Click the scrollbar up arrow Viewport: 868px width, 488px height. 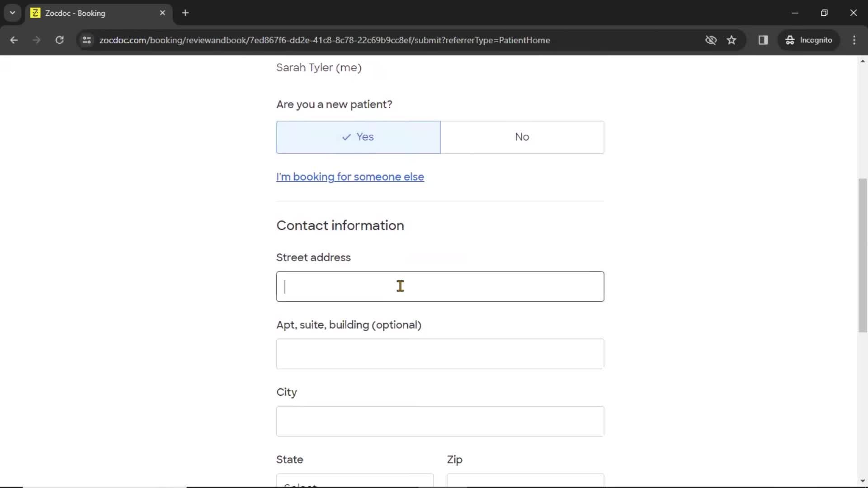pyautogui.click(x=863, y=61)
